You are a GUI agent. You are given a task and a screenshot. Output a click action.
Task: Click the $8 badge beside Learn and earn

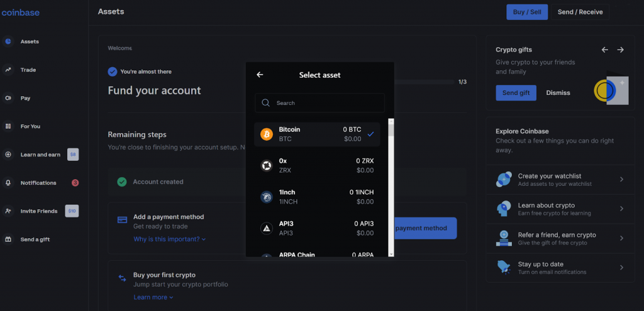coord(73,155)
